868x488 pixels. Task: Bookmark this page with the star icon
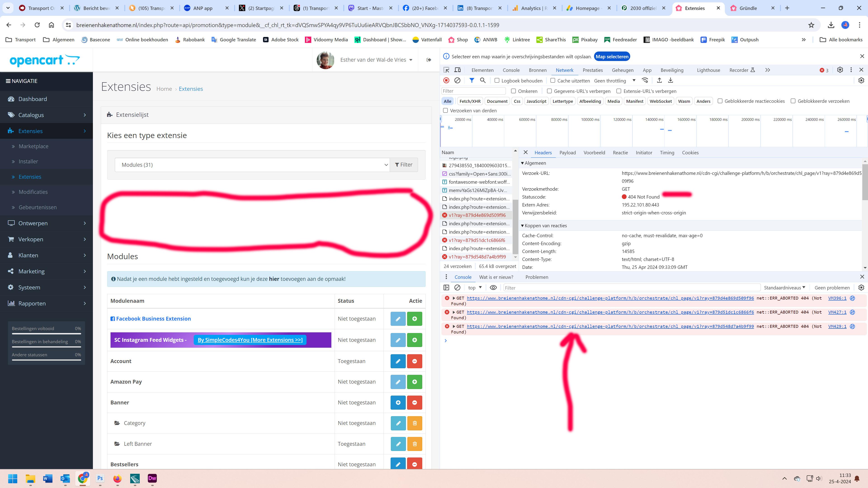[811, 25]
